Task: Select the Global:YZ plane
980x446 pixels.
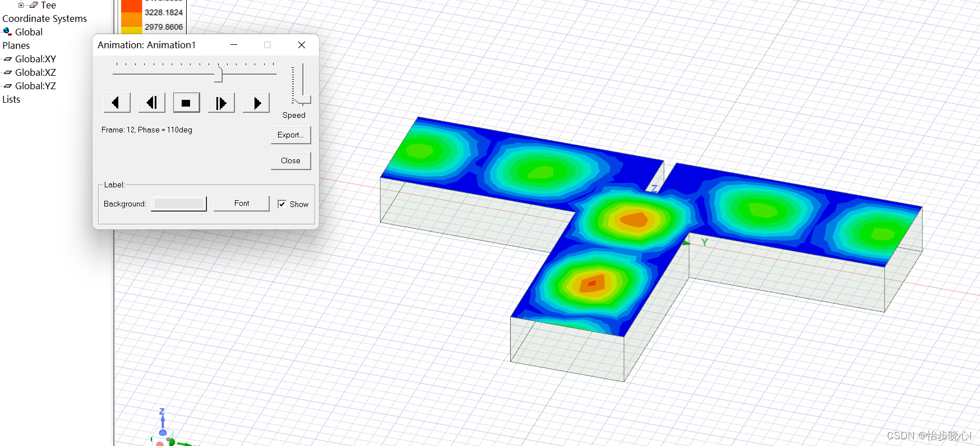Action: click(35, 86)
